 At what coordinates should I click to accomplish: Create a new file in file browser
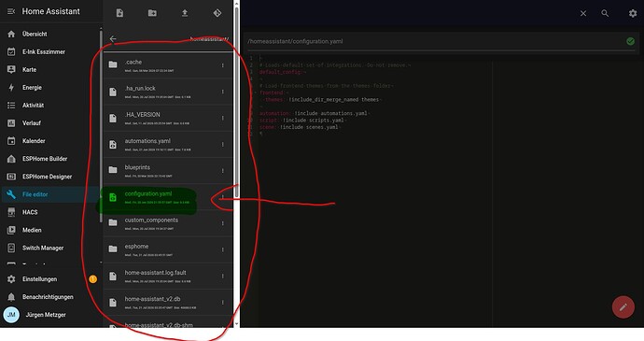(119, 13)
